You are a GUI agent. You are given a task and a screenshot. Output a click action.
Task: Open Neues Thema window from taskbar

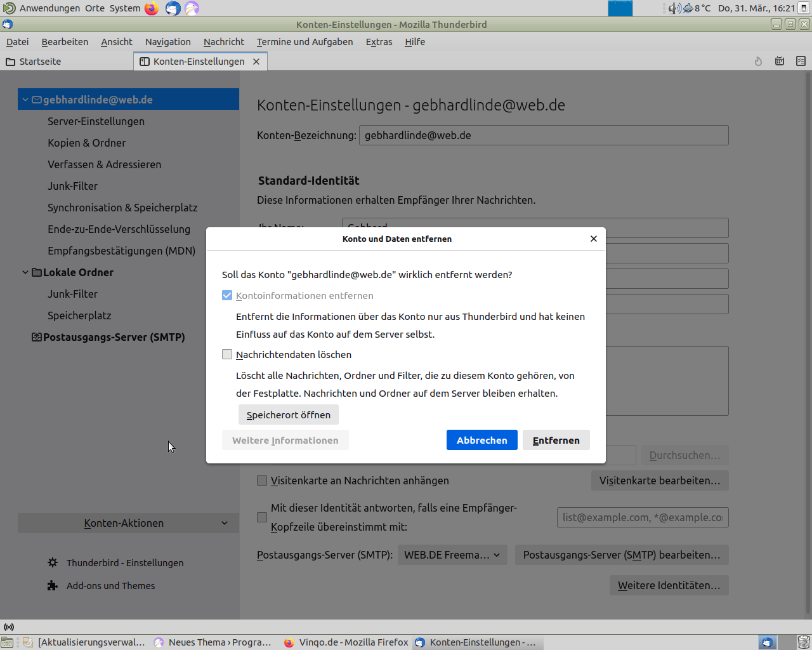tap(213, 642)
